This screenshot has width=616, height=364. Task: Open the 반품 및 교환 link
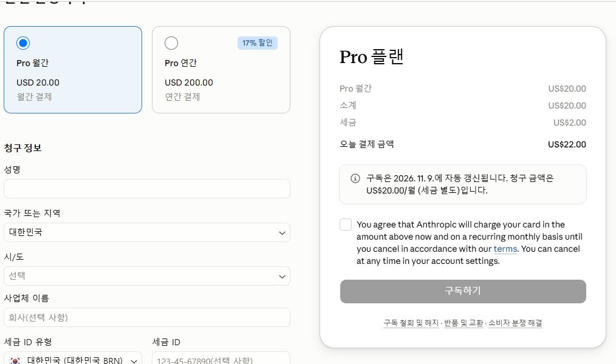tap(464, 323)
